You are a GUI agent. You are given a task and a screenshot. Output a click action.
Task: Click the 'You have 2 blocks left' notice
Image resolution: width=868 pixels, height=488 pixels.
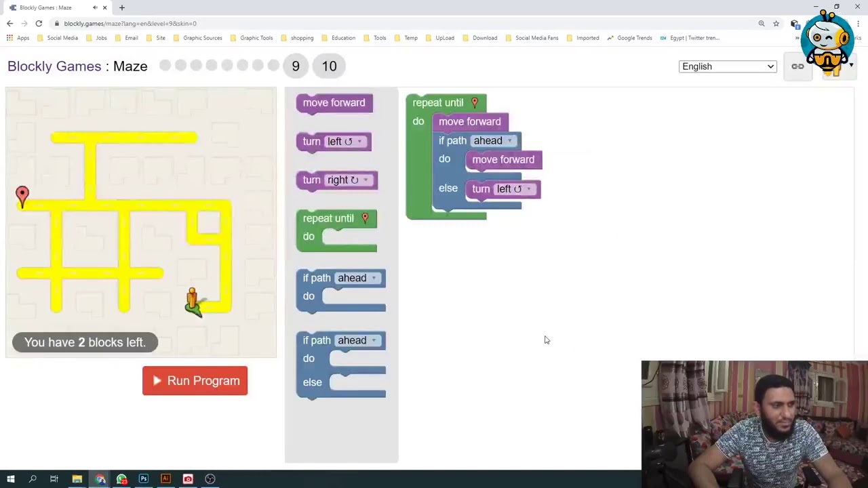[x=85, y=342]
